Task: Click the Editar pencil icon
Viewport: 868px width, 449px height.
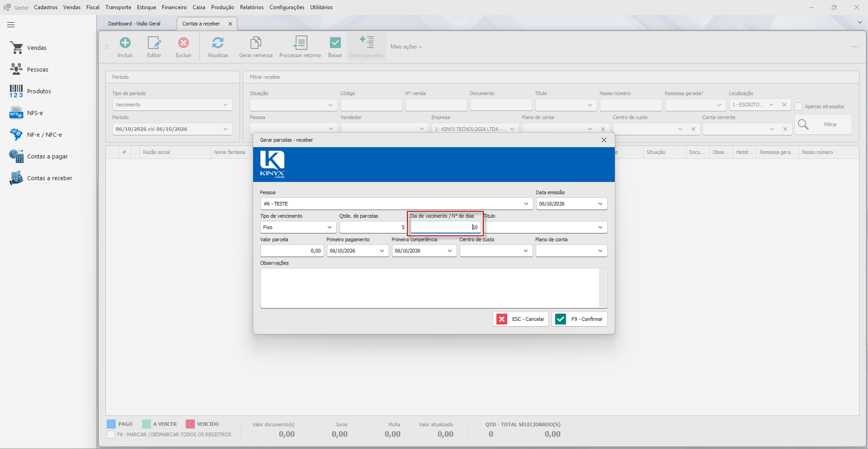Action: pyautogui.click(x=154, y=43)
